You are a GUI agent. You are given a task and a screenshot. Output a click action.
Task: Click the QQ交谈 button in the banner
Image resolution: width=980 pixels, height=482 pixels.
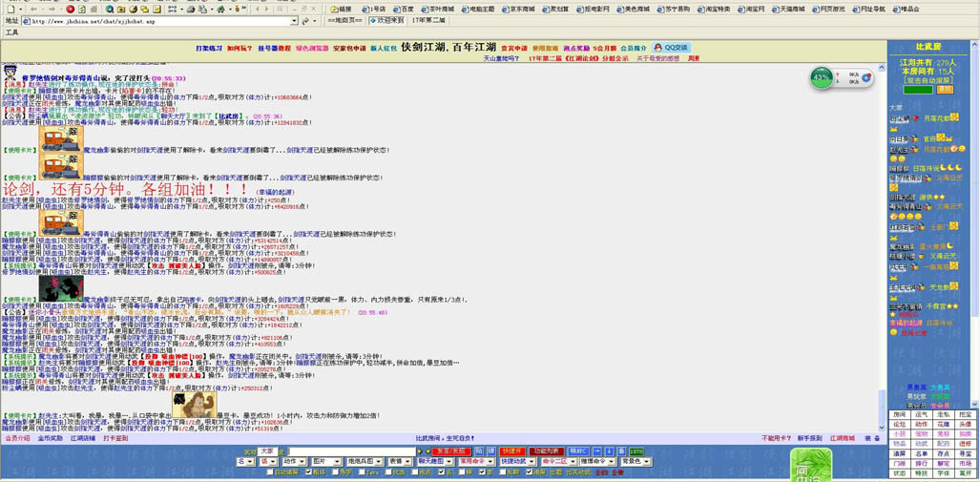pos(671,47)
